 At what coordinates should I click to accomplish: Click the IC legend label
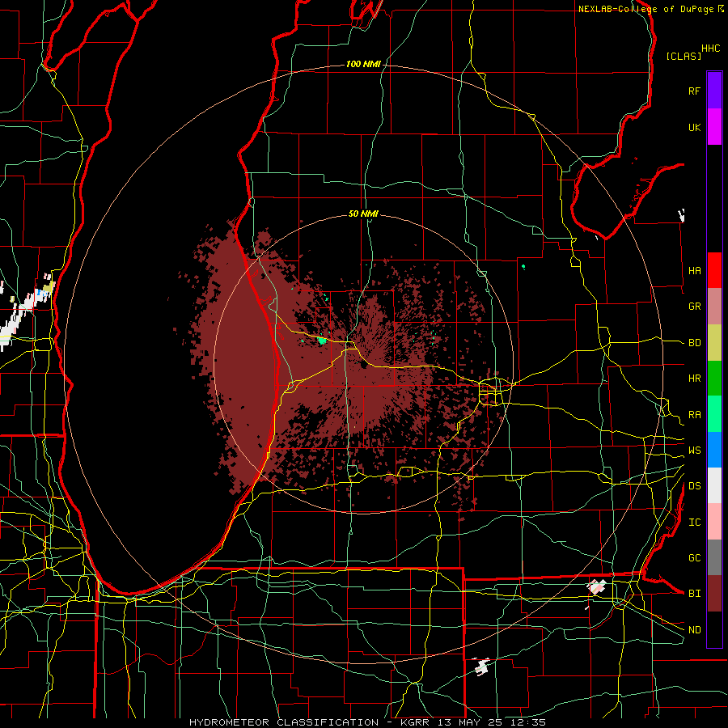694,523
